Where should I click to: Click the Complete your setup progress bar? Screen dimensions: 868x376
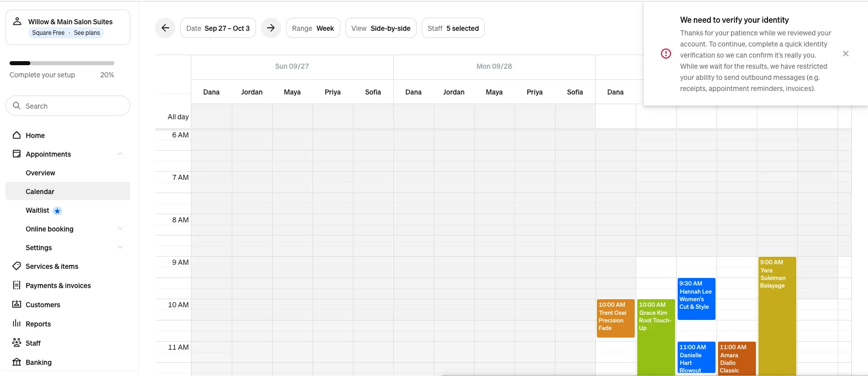coord(62,63)
